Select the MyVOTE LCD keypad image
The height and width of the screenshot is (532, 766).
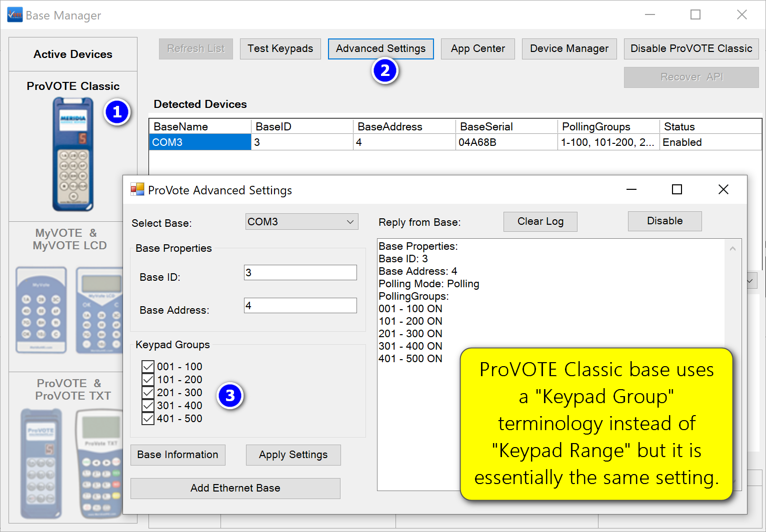coord(99,310)
